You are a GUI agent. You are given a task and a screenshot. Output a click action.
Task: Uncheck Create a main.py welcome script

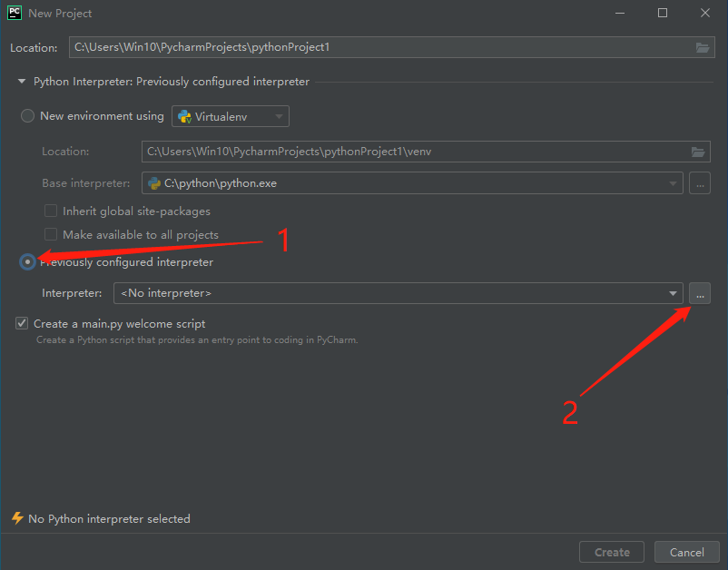click(x=22, y=323)
